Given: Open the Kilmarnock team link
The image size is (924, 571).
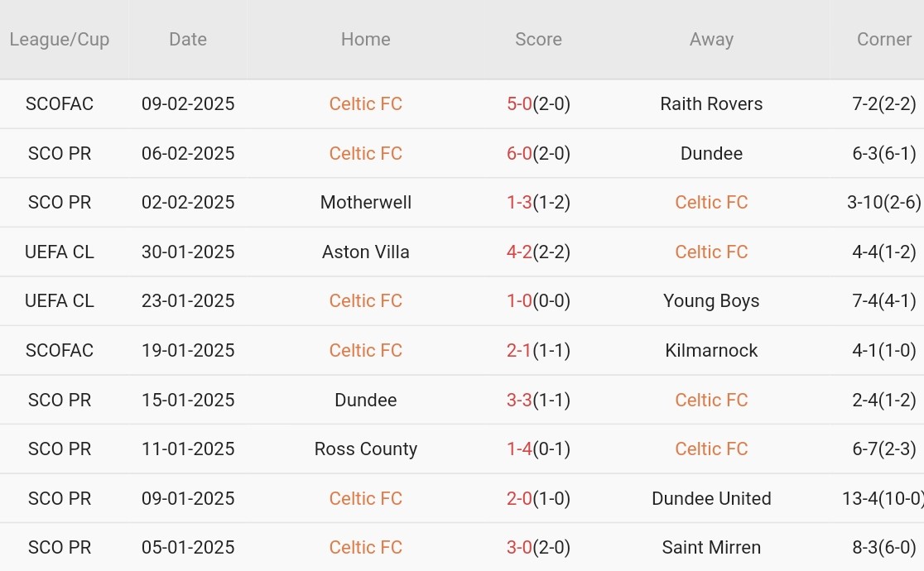Looking at the screenshot, I should (711, 350).
